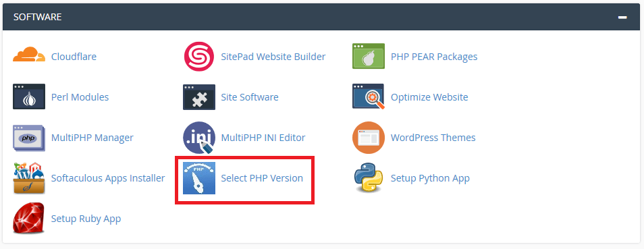Click the PHP PEAR Packages link
This screenshot has height=249, width=644.
click(434, 57)
